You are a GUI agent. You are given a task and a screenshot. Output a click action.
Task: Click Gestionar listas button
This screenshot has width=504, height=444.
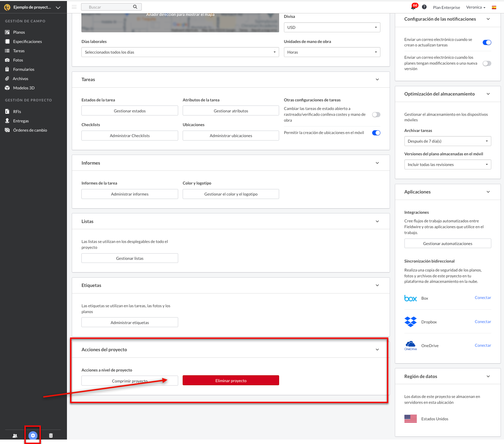[130, 258]
